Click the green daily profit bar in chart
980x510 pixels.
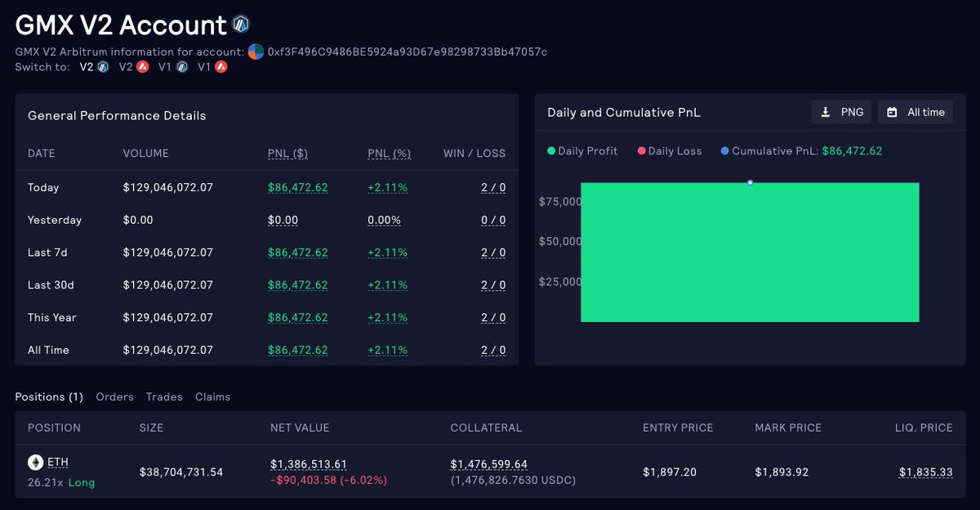(750, 253)
